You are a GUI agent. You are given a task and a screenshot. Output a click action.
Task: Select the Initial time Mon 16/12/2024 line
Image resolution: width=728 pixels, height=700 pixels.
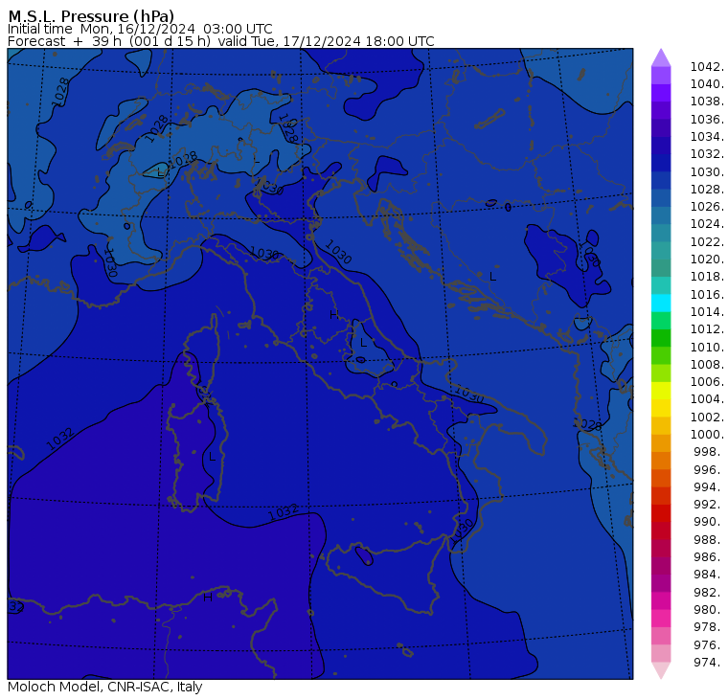point(140,29)
